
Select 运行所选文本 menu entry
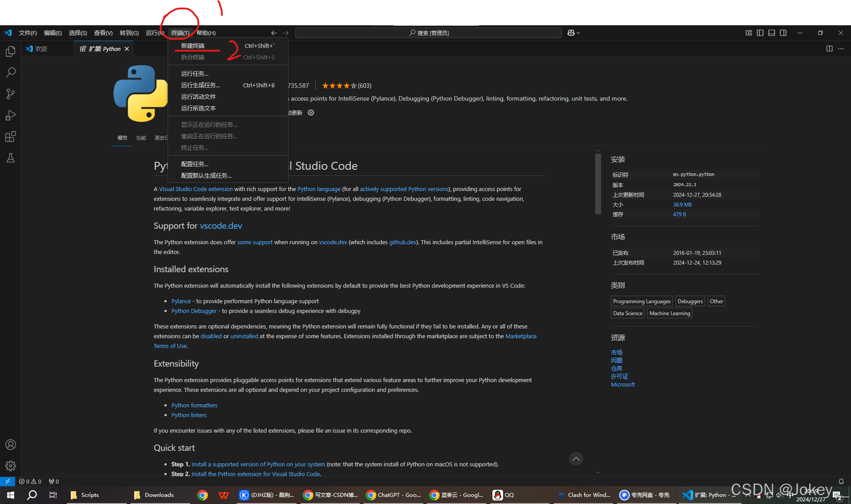228,108
